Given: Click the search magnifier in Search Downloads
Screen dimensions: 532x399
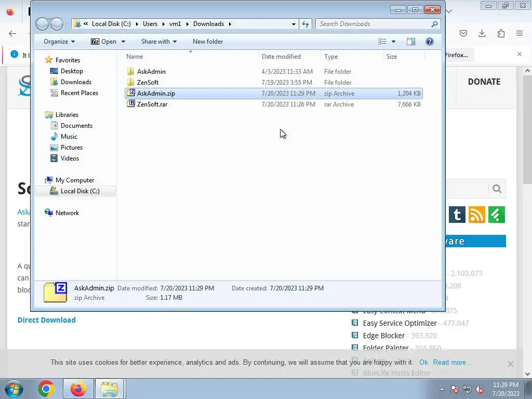Looking at the screenshot, I should 434,24.
